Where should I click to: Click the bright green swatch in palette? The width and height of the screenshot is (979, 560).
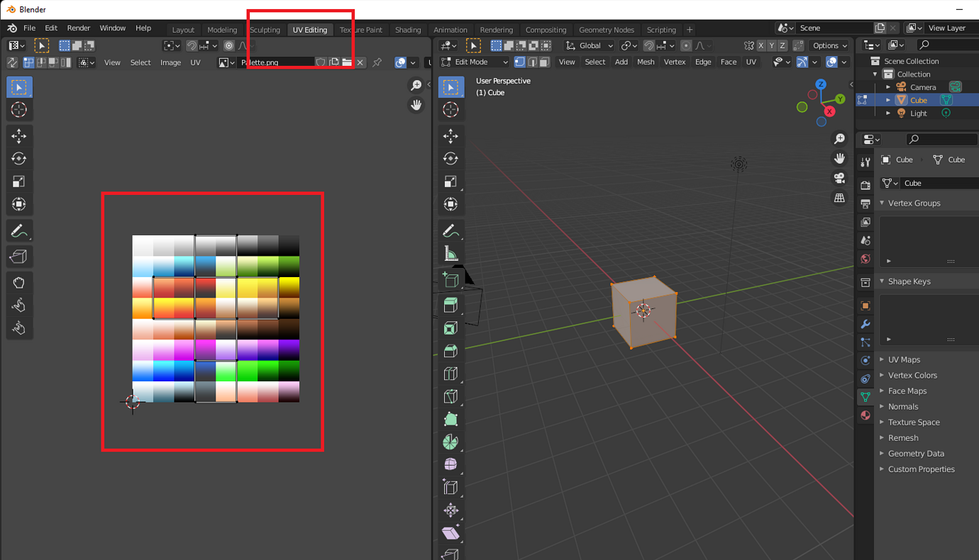click(247, 371)
